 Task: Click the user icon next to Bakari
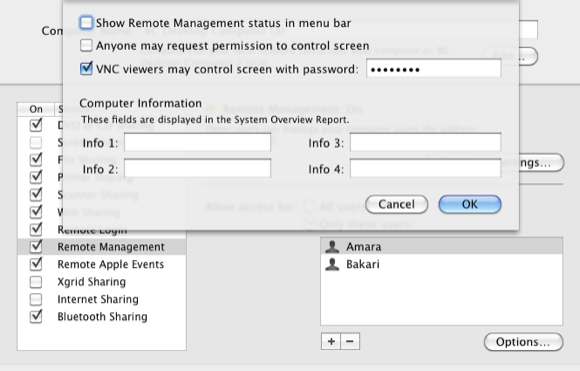pyautogui.click(x=332, y=264)
